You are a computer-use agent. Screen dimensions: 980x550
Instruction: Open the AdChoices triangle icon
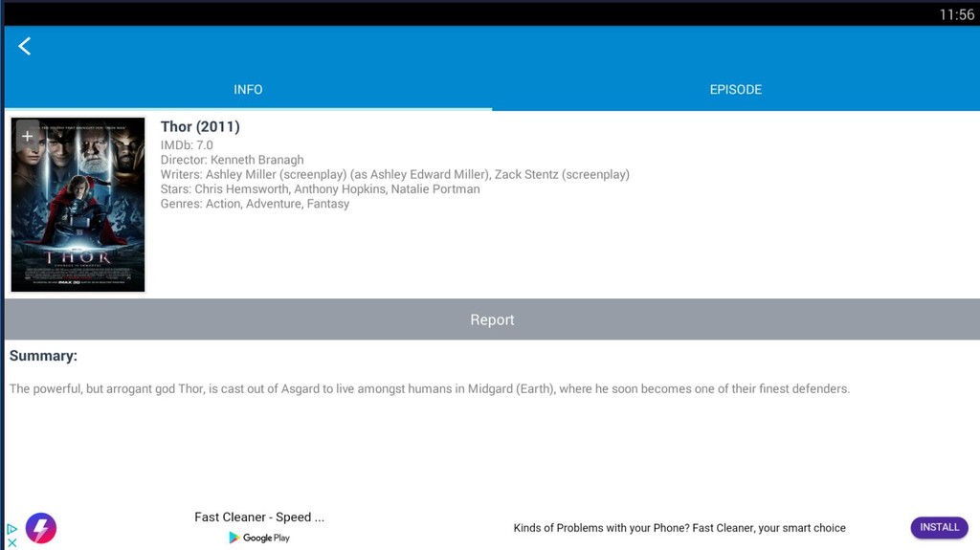pyautogui.click(x=11, y=529)
